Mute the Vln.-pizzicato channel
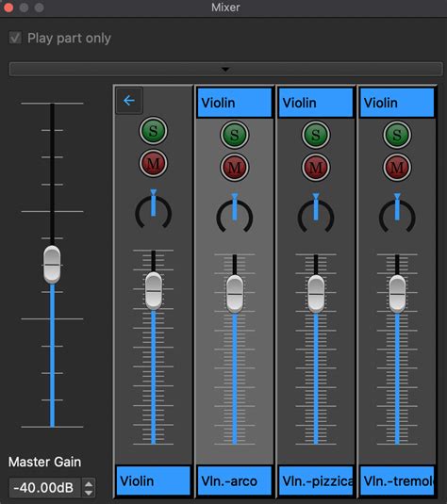The width and height of the screenshot is (447, 504). (316, 168)
